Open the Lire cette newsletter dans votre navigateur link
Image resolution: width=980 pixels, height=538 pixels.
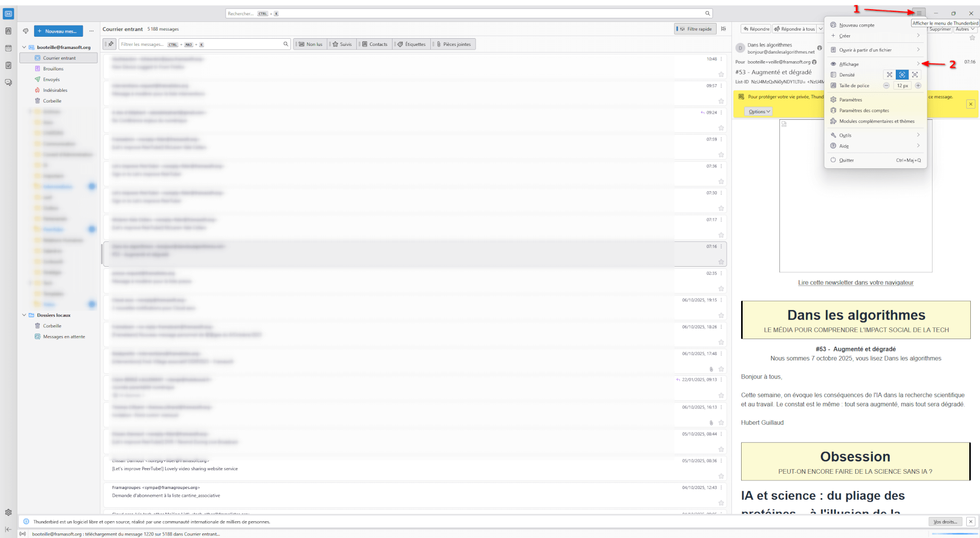855,283
